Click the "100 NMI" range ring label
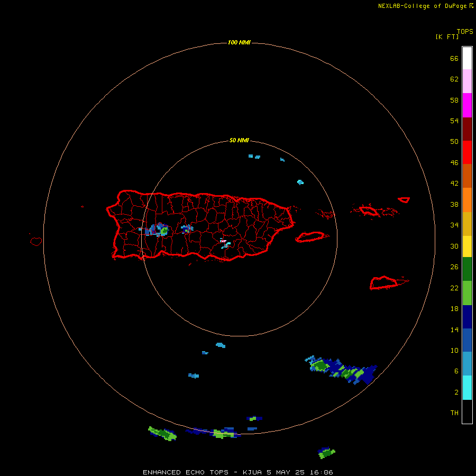Screen dimensions: 476x476 pos(239,42)
